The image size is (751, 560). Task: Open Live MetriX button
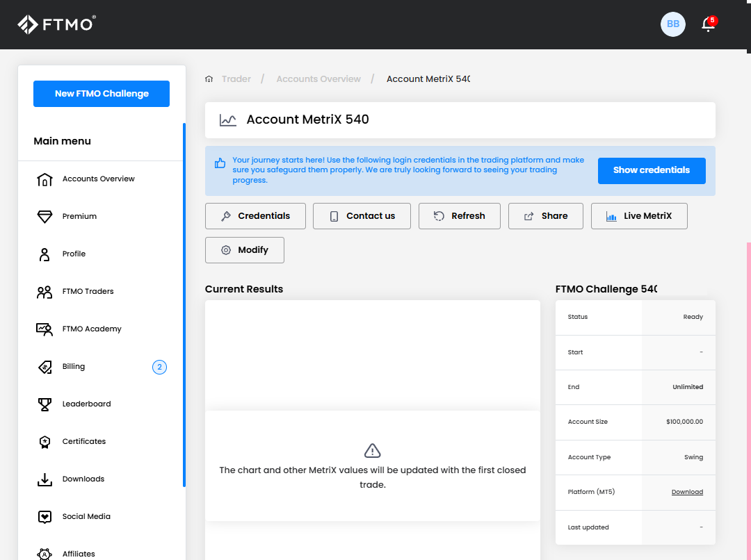(x=639, y=216)
